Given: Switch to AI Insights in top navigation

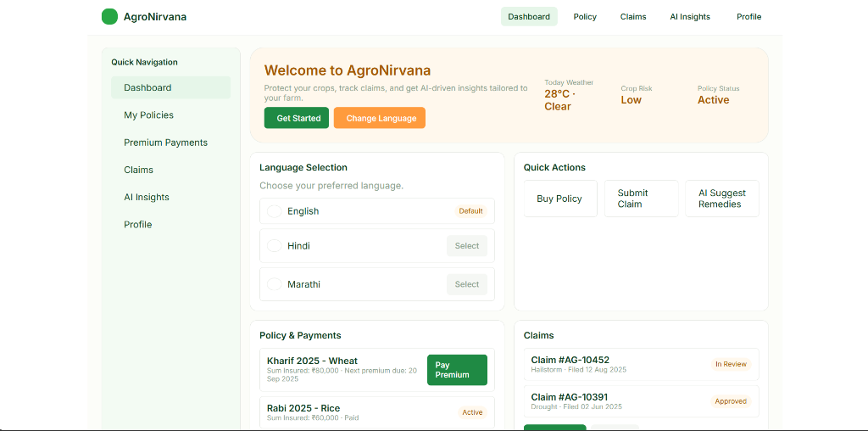Looking at the screenshot, I should coord(690,17).
